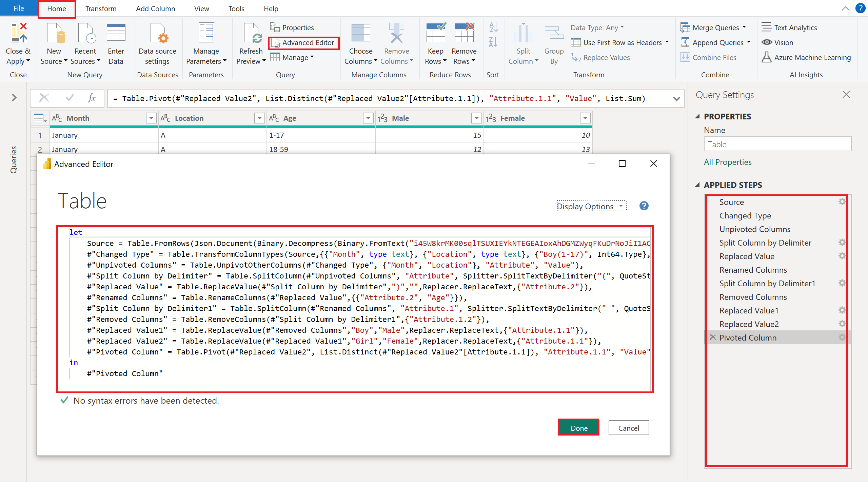Open Display Options dropdown
This screenshot has height=482, width=868.
click(x=591, y=206)
